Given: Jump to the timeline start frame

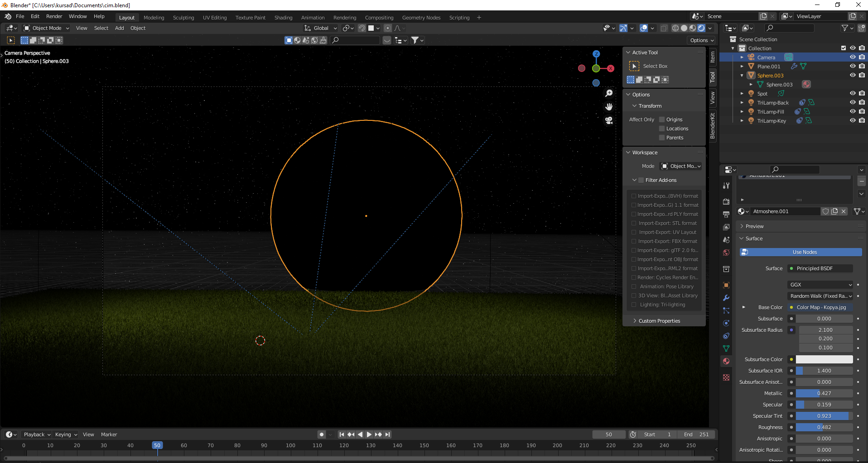Looking at the screenshot, I should (x=342, y=434).
